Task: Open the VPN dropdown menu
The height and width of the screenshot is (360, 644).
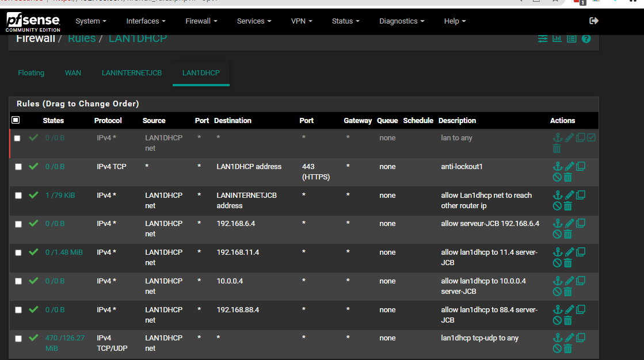Action: click(x=302, y=21)
